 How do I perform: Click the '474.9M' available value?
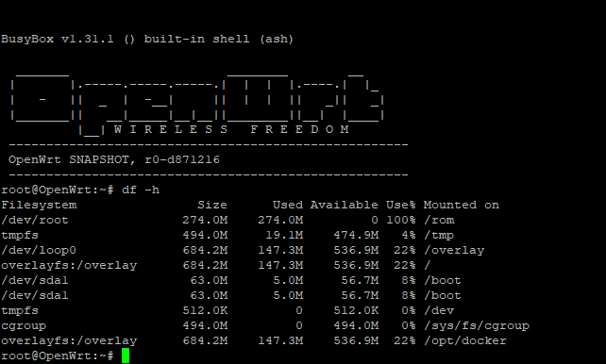(356, 235)
